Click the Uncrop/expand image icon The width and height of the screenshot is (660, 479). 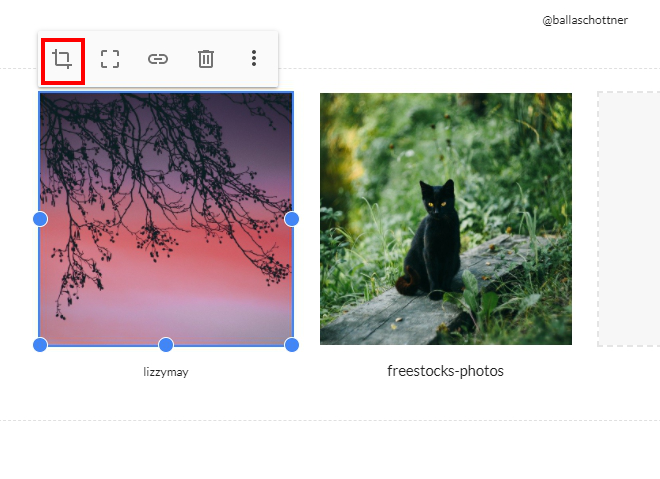pyautogui.click(x=110, y=59)
